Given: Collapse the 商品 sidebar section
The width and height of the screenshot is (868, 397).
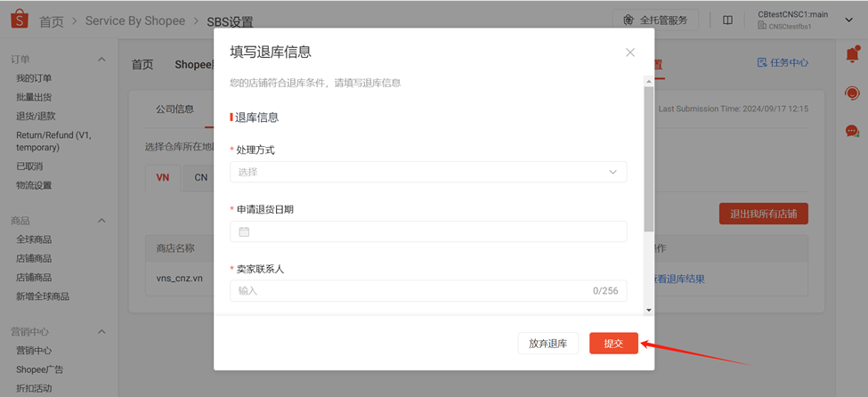Looking at the screenshot, I should (x=101, y=221).
